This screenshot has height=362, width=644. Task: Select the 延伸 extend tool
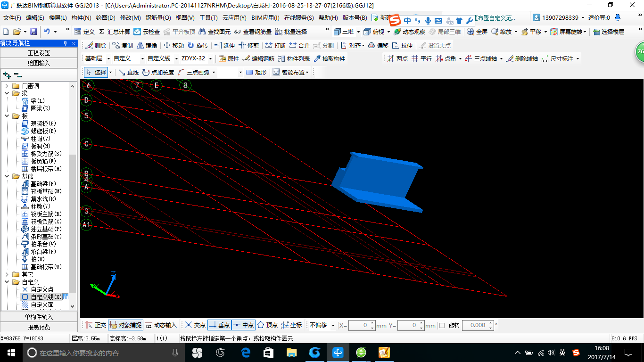(x=224, y=45)
